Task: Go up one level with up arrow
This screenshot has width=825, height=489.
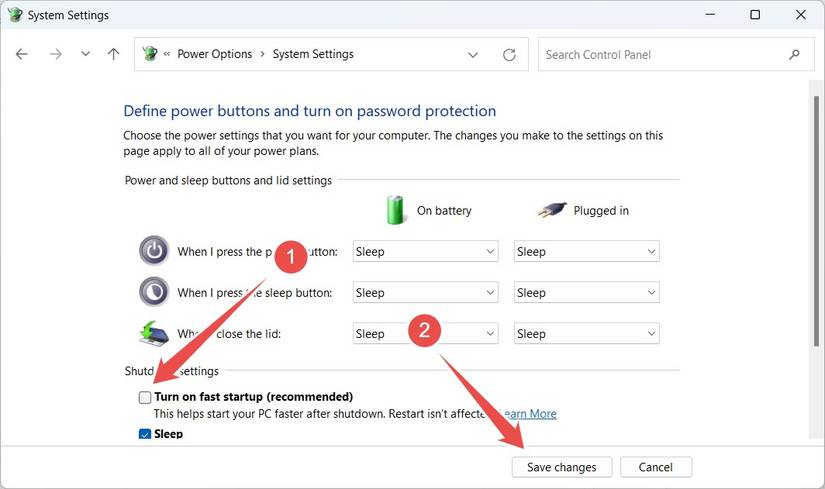Action: 113,54
